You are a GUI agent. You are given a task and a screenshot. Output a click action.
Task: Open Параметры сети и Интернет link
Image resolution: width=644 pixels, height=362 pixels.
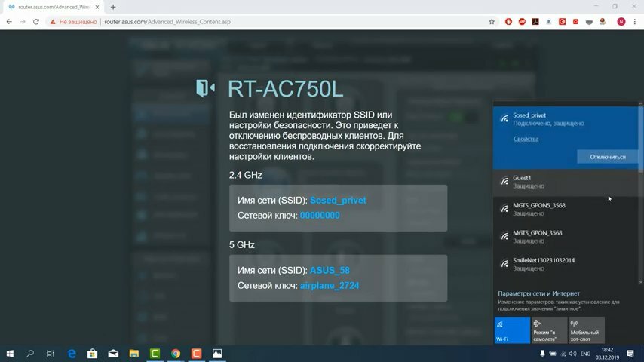538,293
